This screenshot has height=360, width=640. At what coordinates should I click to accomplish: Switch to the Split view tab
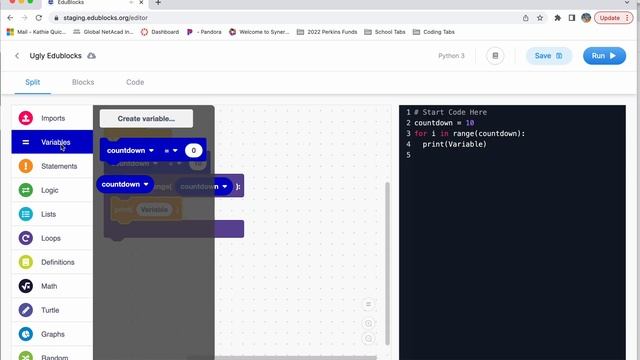(33, 82)
